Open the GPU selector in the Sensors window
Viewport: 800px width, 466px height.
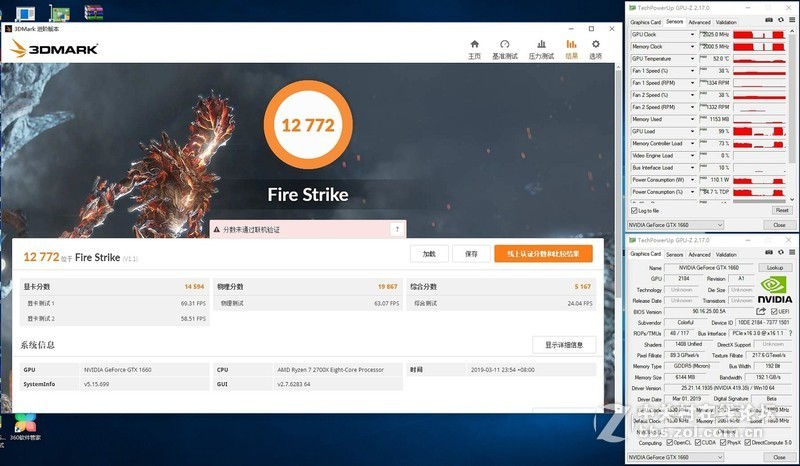(x=676, y=225)
